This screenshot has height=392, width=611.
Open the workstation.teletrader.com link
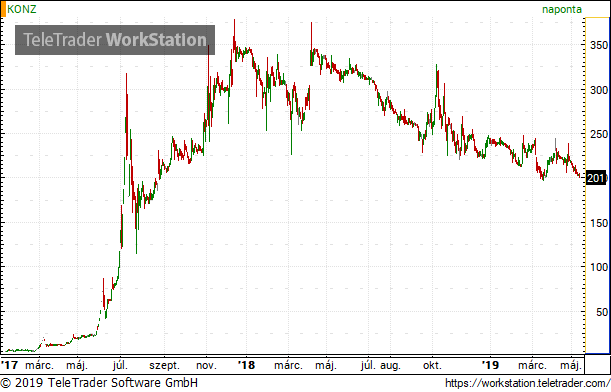(527, 383)
